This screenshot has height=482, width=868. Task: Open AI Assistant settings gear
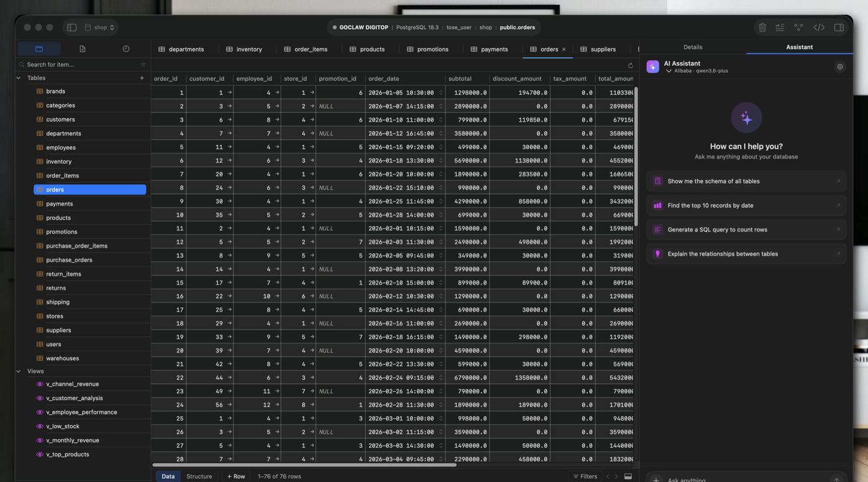coord(839,67)
